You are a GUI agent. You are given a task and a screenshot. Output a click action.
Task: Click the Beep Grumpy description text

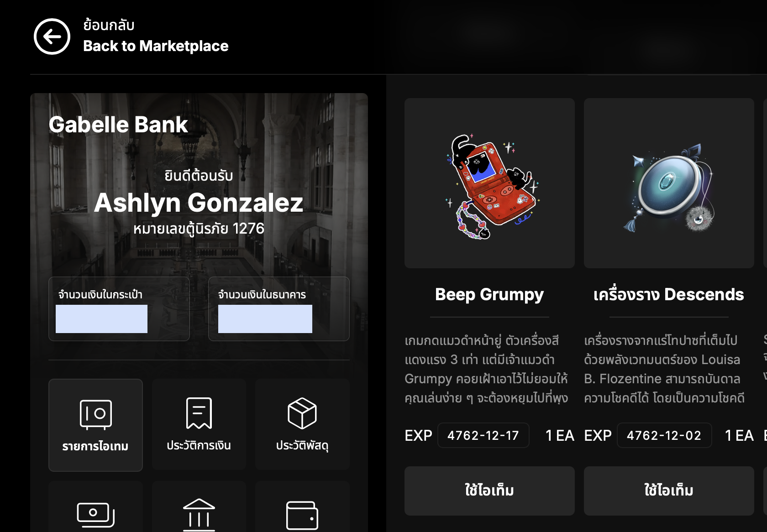point(487,369)
